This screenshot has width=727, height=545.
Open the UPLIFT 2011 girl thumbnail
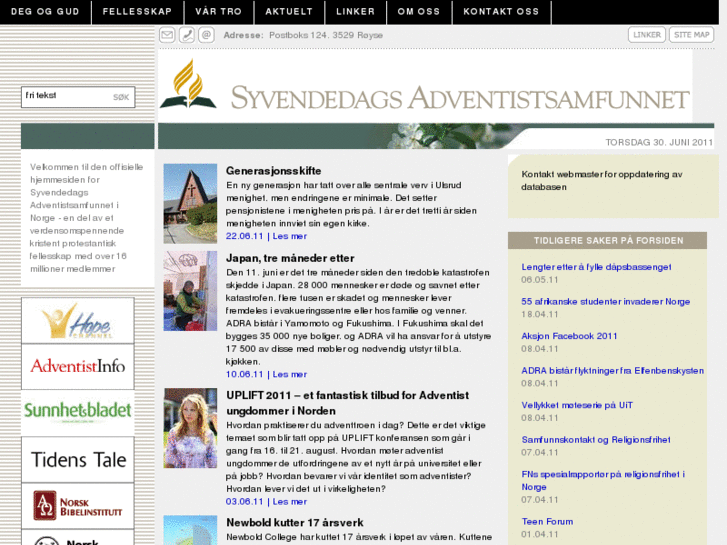[x=190, y=428]
